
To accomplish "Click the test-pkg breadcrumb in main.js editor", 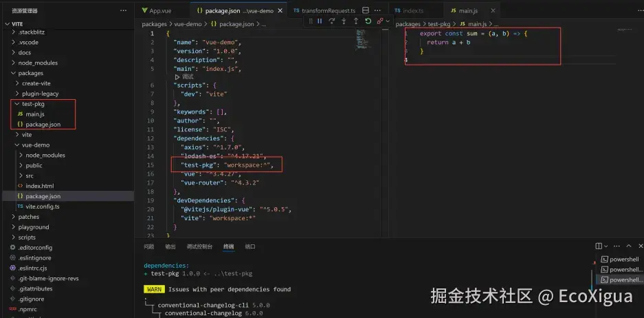I will (439, 24).
